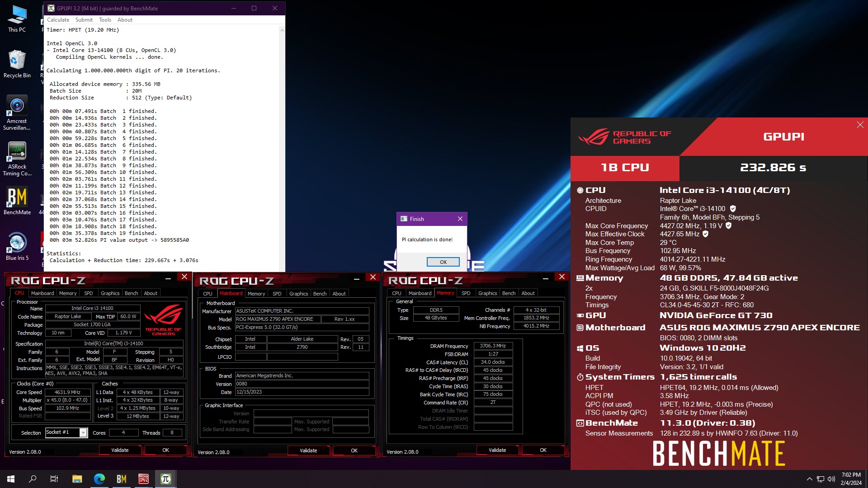This screenshot has width=868, height=488.
Task: Show hidden system tray icons
Action: (809, 479)
